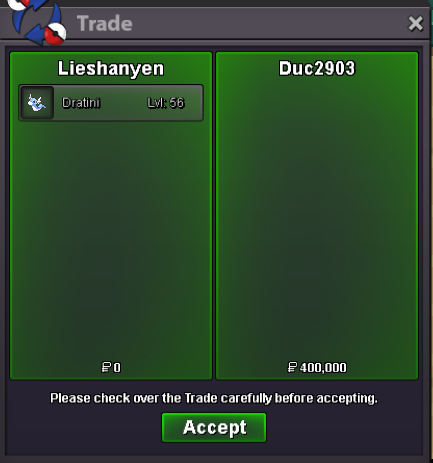Click the Dratini sprite icon
The image size is (433, 463).
point(37,102)
